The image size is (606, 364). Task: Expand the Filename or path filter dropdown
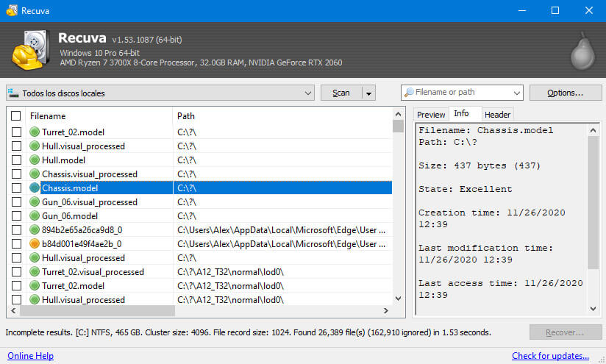click(x=517, y=93)
